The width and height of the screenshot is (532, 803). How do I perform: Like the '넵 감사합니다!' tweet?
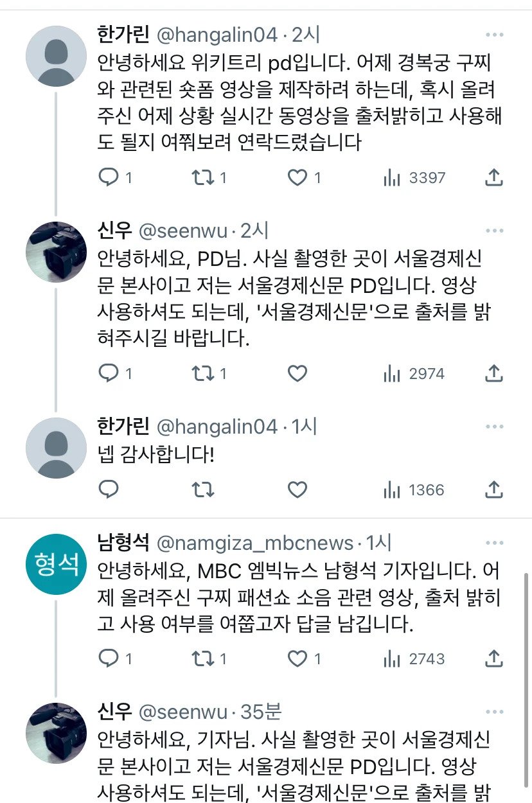[297, 490]
